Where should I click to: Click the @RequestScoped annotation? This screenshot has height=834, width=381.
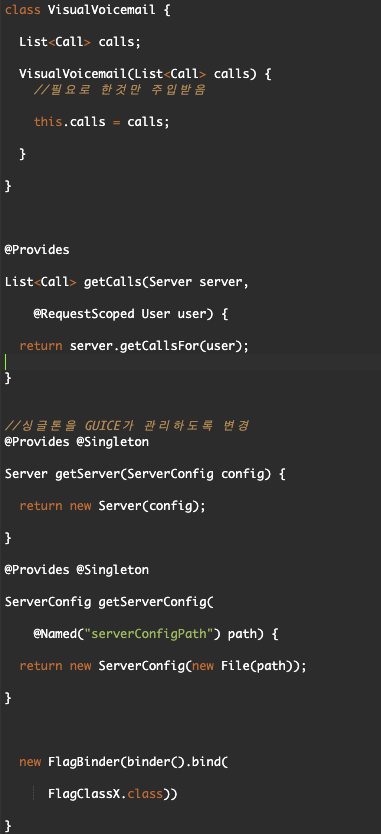[x=84, y=314]
